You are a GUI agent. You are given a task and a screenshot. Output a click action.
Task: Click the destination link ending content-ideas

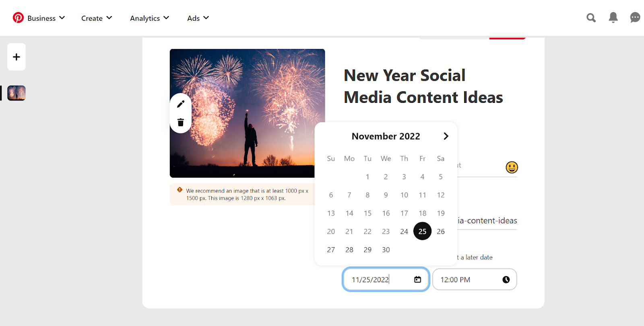pos(487,221)
